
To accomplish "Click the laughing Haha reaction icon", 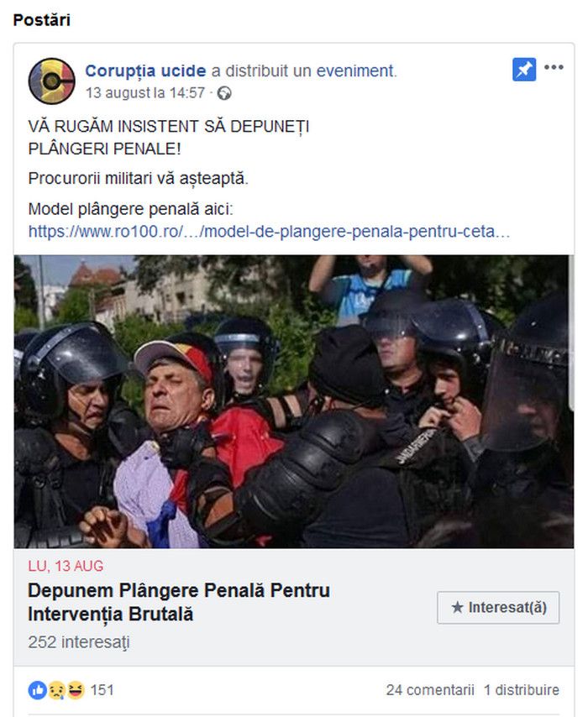I will tap(76, 690).
